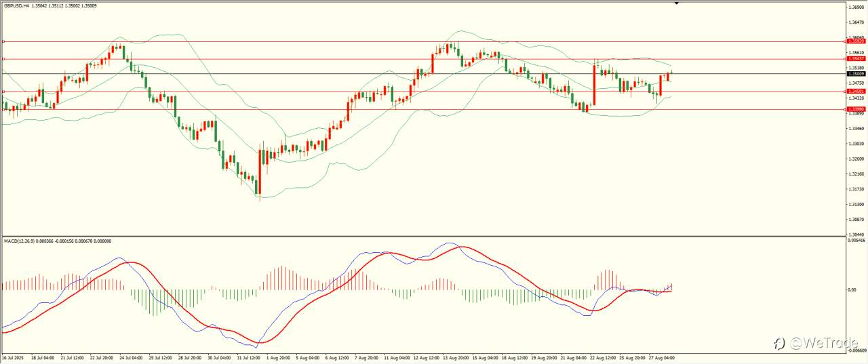Image resolution: width=868 pixels, height=364 pixels.
Task: Click the 1.33460 price scale value
Action: 856,128
